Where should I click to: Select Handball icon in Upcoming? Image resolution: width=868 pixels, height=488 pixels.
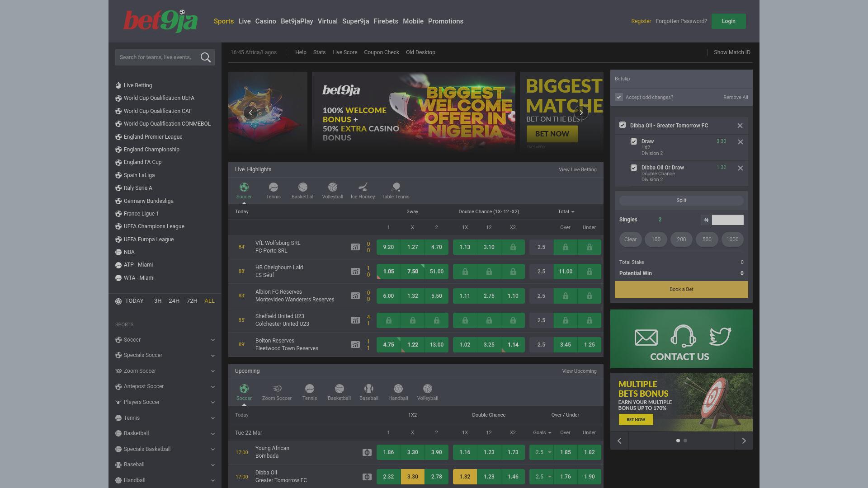[x=398, y=389]
